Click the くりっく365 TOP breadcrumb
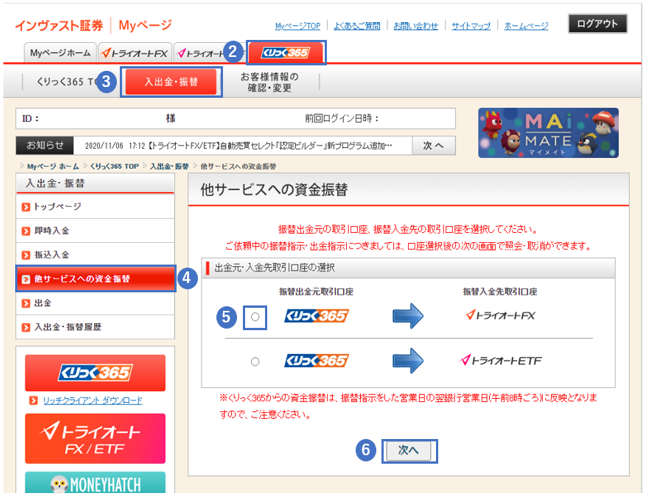The image size is (649, 499). 114,166
